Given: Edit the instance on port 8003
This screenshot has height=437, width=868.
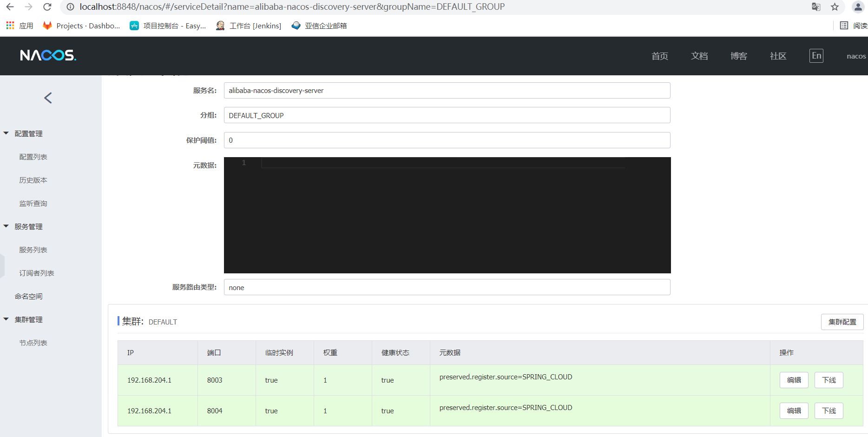Looking at the screenshot, I should coord(794,380).
